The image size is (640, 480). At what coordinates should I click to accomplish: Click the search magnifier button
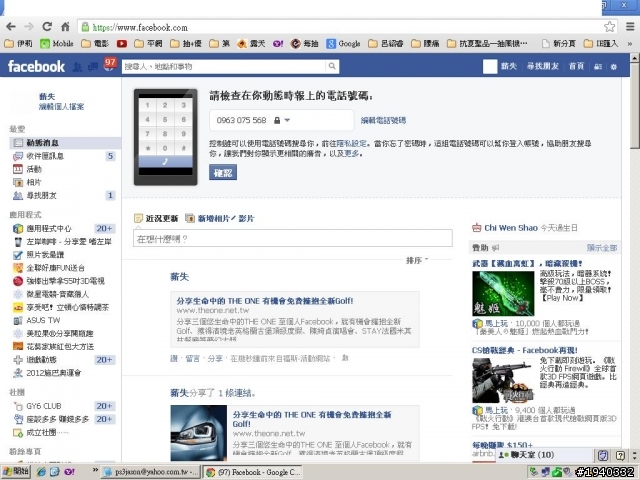click(x=332, y=66)
